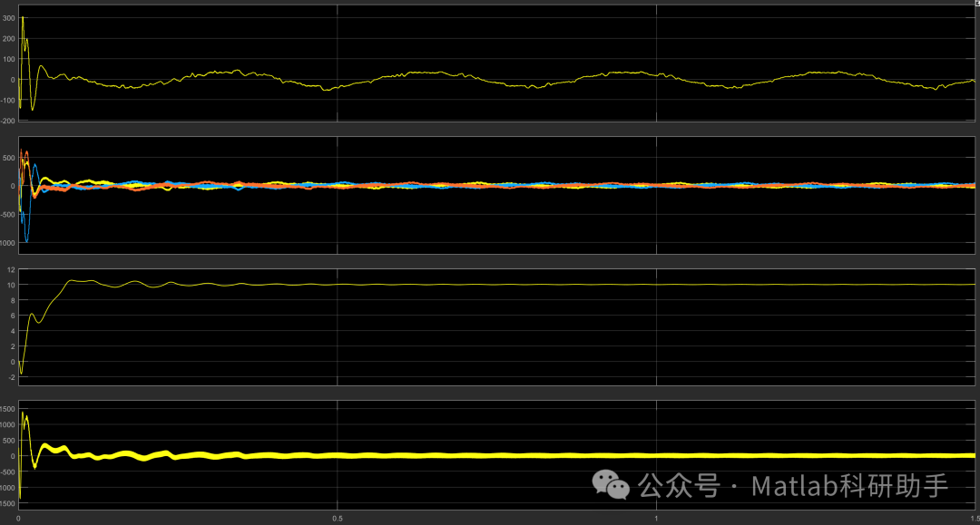
Task: Click the 300 tick label on the first plot
Action: [x=9, y=18]
